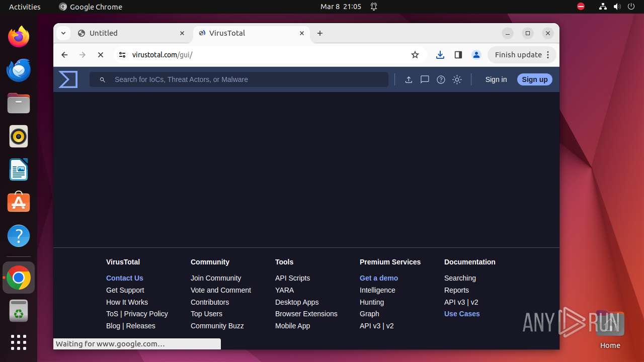Screen dimensions: 644x362
Task: Close the Untitled tab
Action: coord(182,33)
